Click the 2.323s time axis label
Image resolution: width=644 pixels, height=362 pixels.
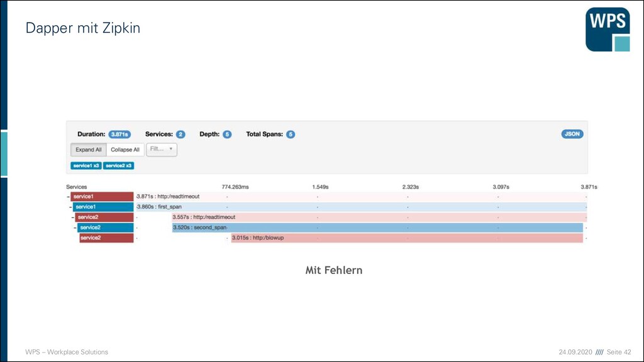(x=410, y=187)
